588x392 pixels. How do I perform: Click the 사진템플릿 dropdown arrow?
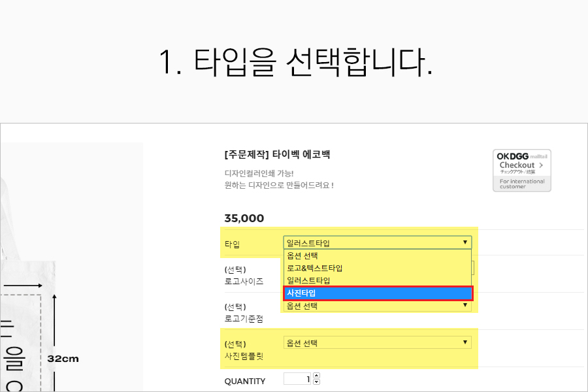(465, 342)
